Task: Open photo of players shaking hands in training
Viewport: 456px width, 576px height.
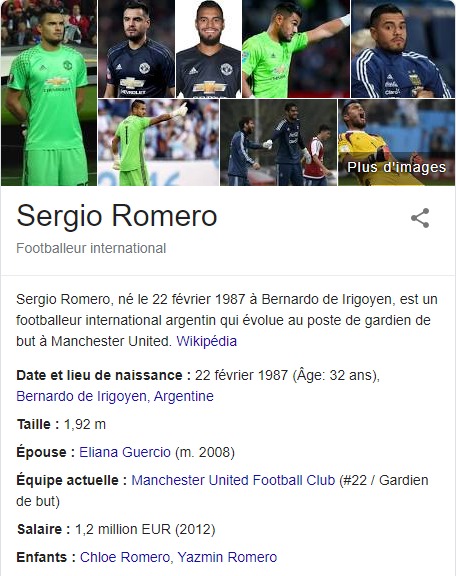Action: click(x=279, y=143)
